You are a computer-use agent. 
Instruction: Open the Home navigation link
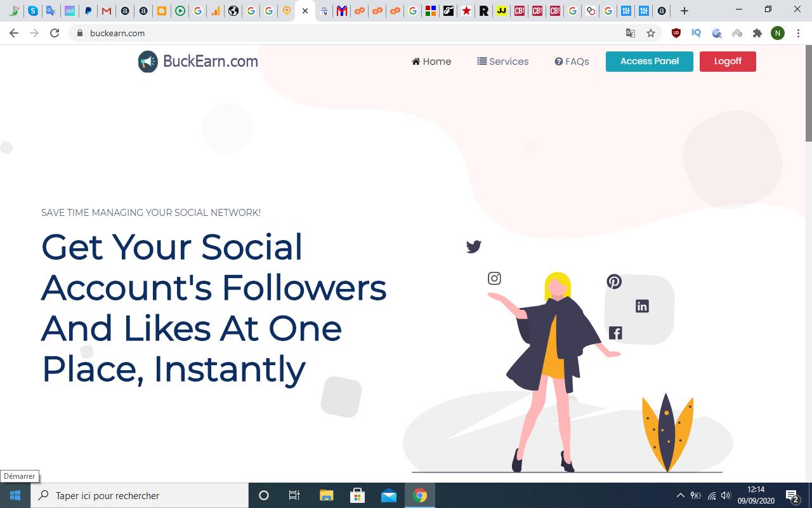(431, 62)
